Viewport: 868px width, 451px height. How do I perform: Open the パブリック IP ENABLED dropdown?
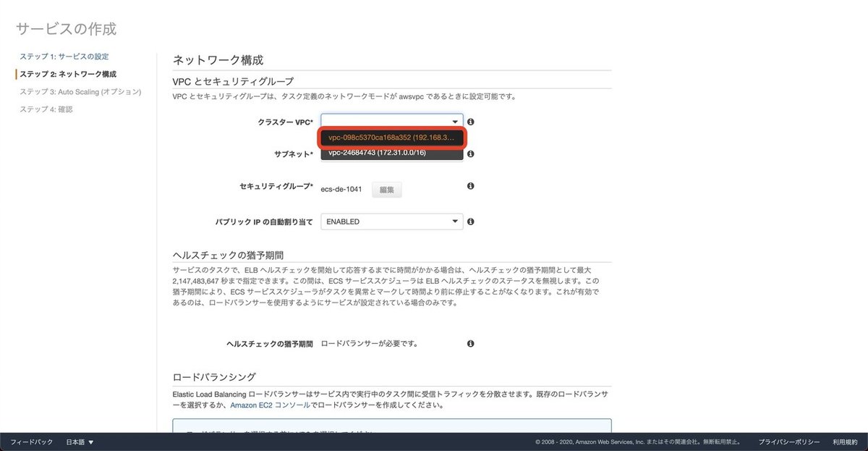pyautogui.click(x=392, y=222)
